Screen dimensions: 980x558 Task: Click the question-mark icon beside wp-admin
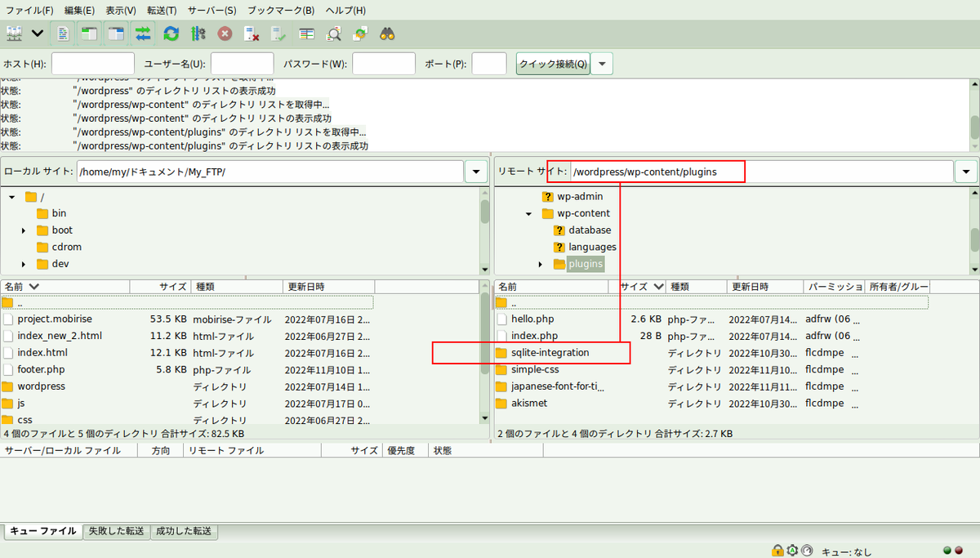[x=548, y=196]
